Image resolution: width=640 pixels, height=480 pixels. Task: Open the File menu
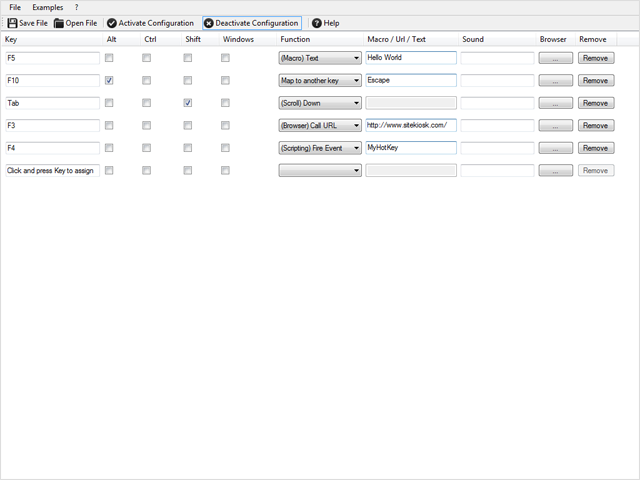point(15,7)
